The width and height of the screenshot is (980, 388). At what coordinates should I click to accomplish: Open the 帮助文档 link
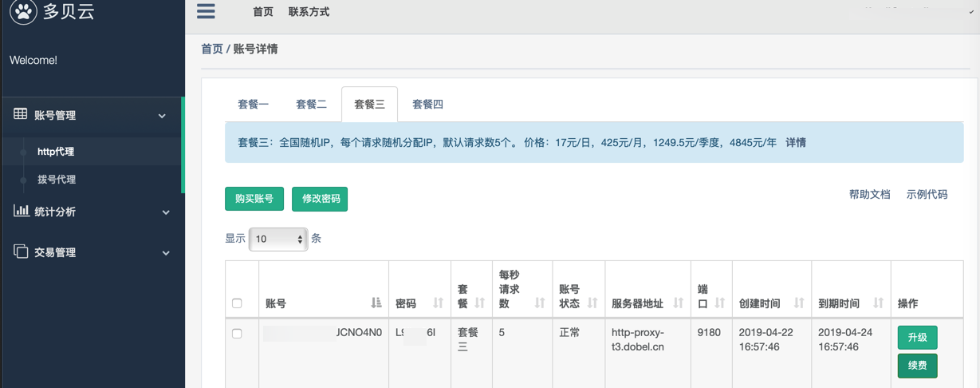point(869,194)
